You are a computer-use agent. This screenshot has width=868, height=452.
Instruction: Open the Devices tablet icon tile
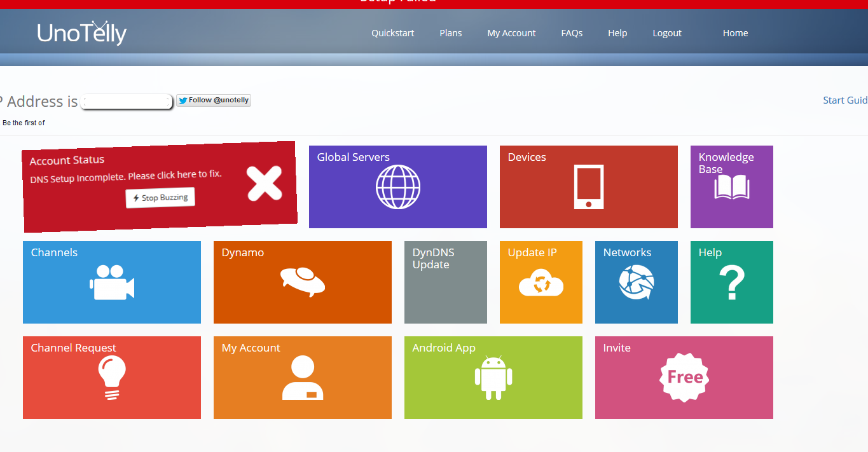[x=588, y=187]
